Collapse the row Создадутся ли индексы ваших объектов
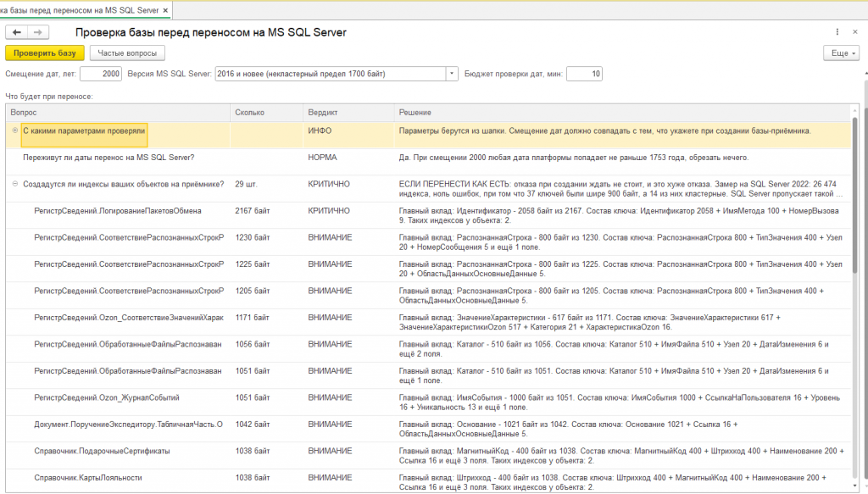 15,184
